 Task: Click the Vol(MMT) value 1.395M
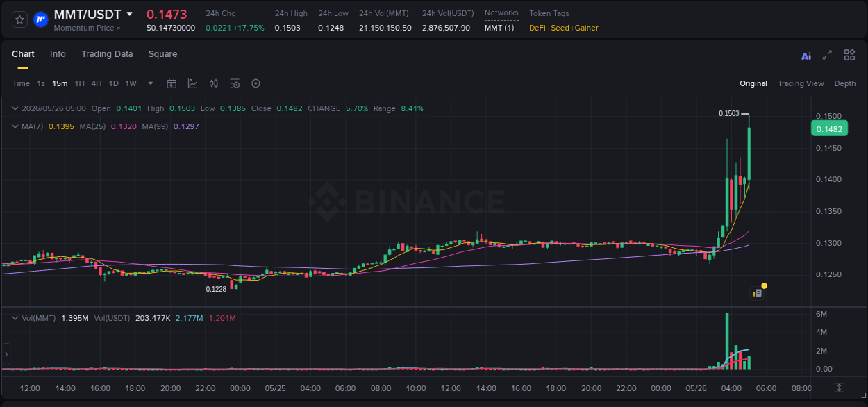[74, 318]
